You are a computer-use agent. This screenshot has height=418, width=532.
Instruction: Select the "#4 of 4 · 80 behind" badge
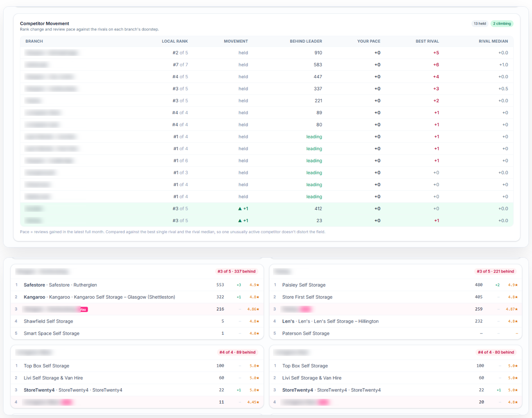tap(496, 352)
